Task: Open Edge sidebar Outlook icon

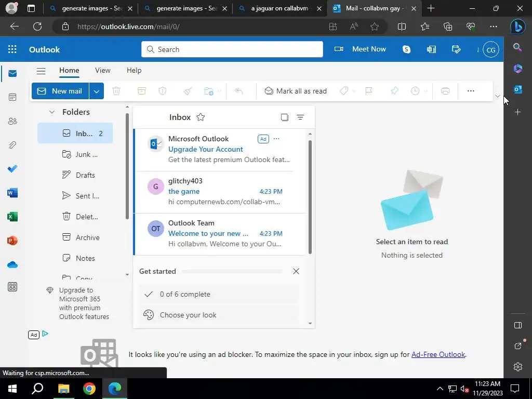Action: (518, 89)
